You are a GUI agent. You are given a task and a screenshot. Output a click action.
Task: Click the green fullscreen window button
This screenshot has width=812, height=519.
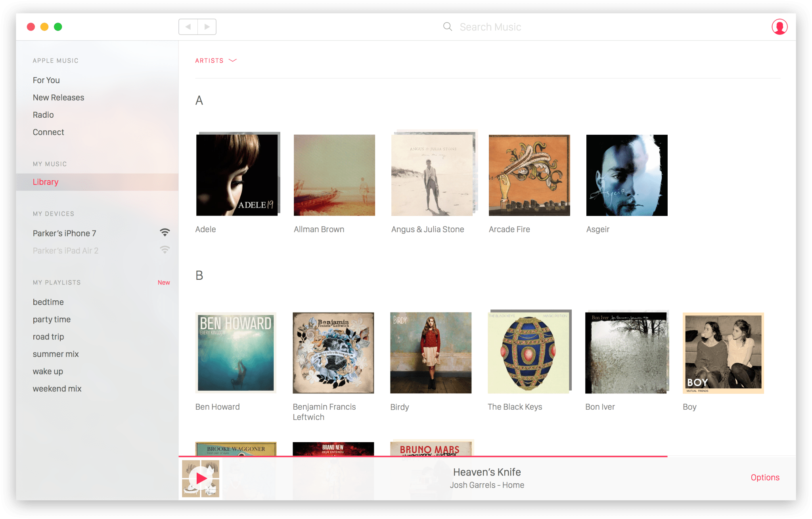58,27
